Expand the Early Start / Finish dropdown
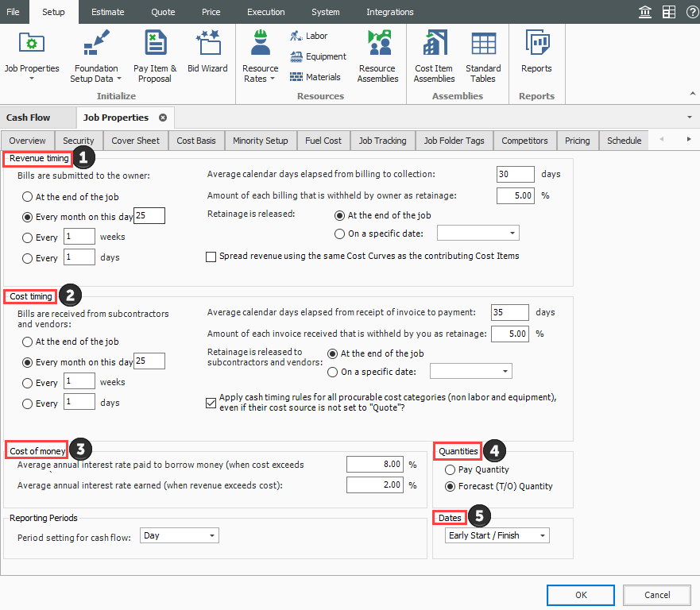 click(x=497, y=536)
